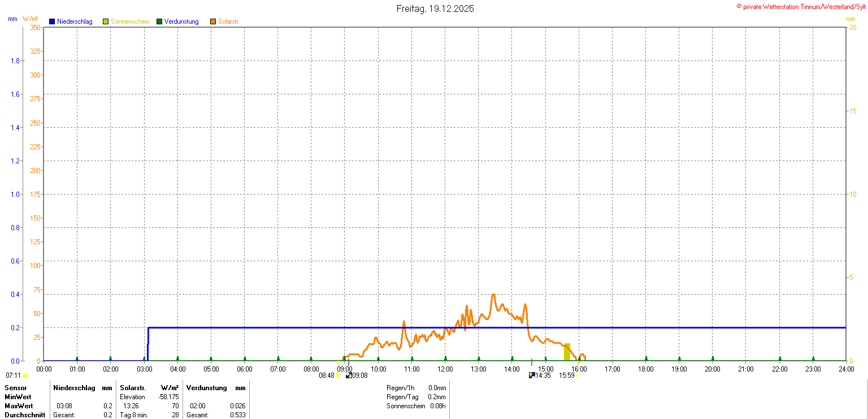Click the orange Solarstr. legend square
Viewport: 868px width, 419px height.
click(x=213, y=21)
